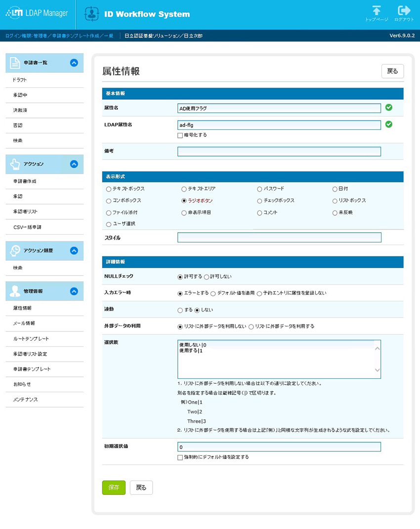
Task: Click the management info person icon
Action: (15, 291)
